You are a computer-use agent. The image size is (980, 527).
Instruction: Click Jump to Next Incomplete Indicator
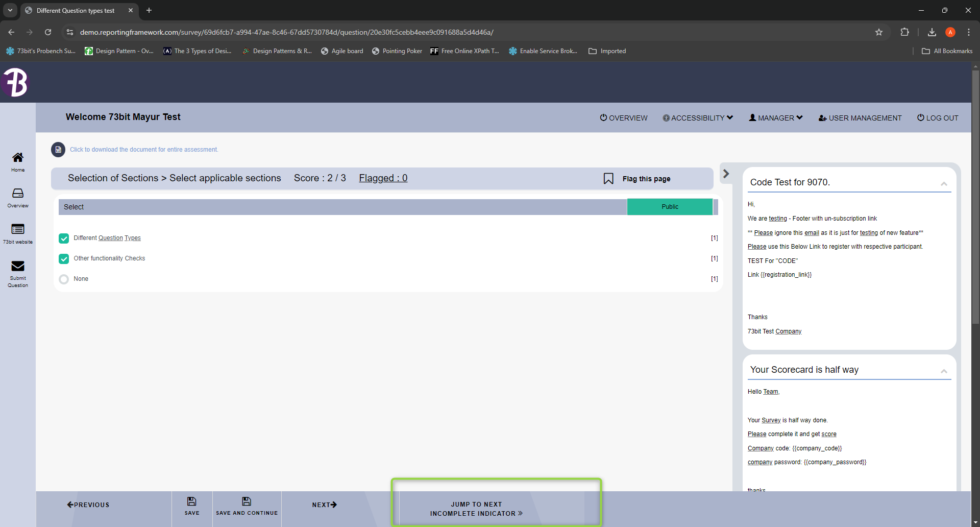click(476, 509)
